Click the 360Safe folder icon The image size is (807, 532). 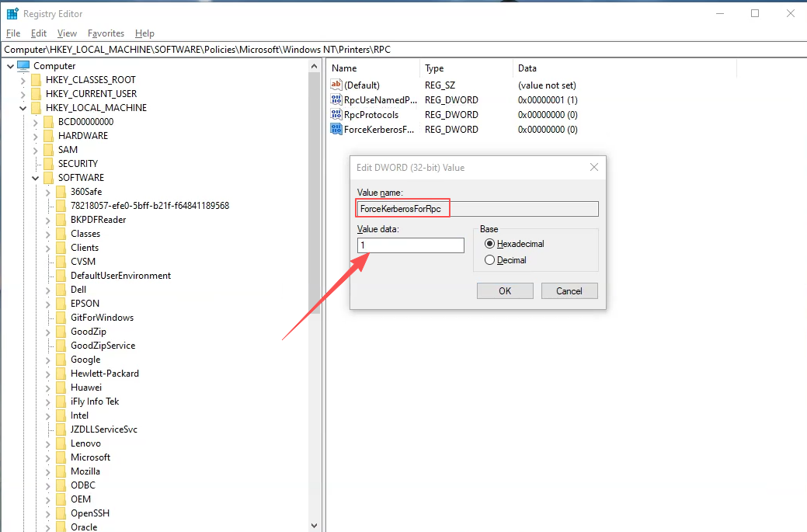point(61,191)
